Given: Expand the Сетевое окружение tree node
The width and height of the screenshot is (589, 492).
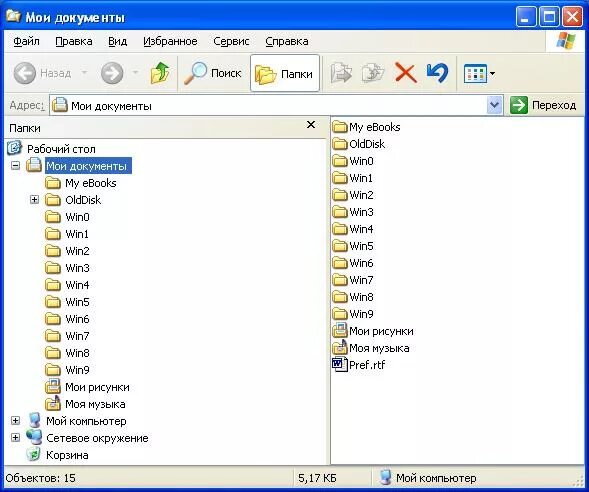Looking at the screenshot, I should point(15,438).
